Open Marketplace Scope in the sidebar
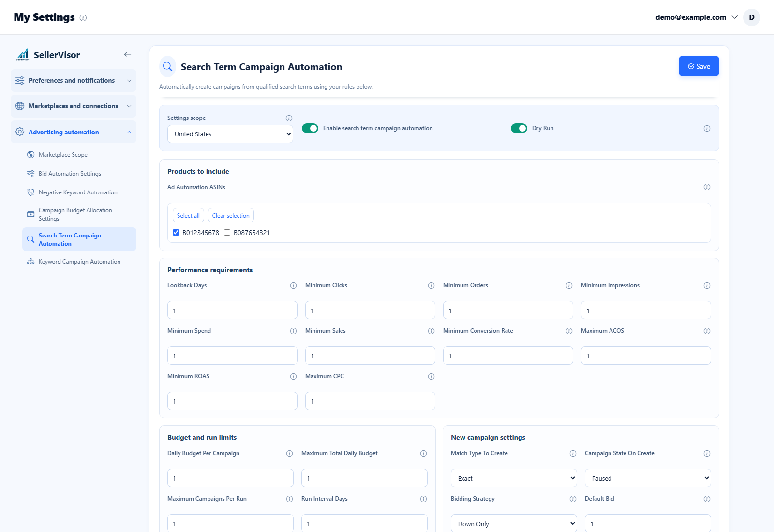This screenshot has width=774, height=532. pyautogui.click(x=79, y=155)
